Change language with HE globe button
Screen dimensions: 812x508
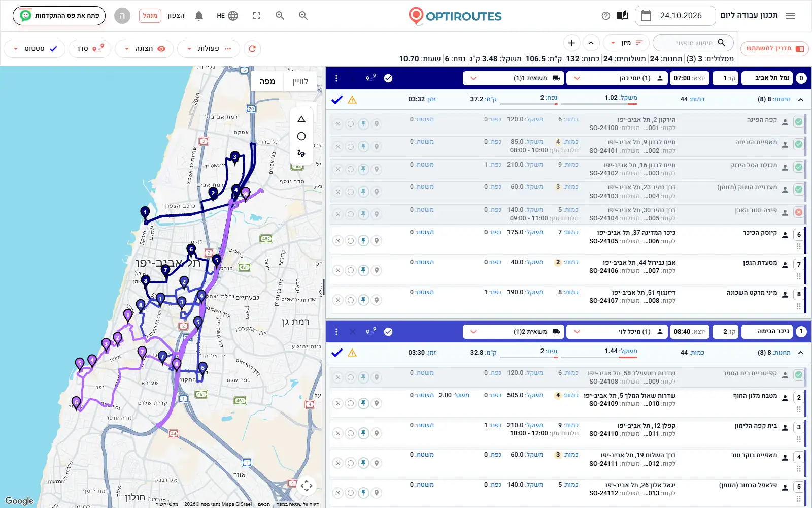tap(227, 16)
